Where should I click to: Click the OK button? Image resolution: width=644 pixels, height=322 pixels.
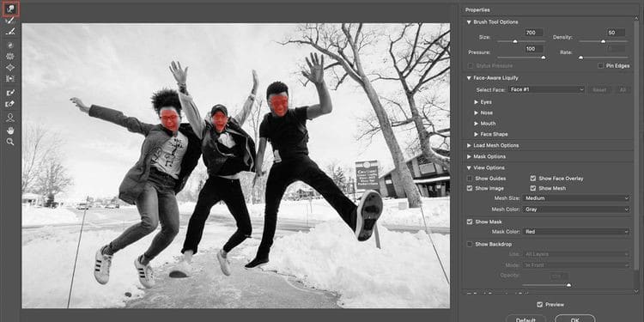tap(575, 319)
